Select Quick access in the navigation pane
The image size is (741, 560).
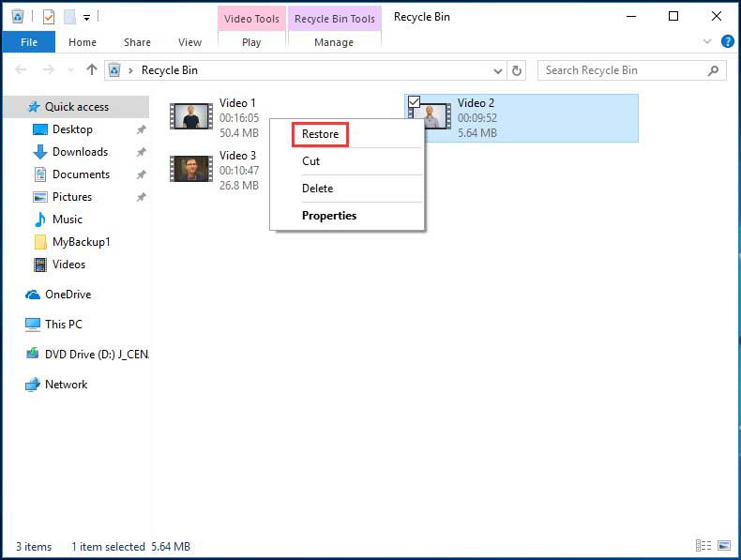[x=77, y=107]
